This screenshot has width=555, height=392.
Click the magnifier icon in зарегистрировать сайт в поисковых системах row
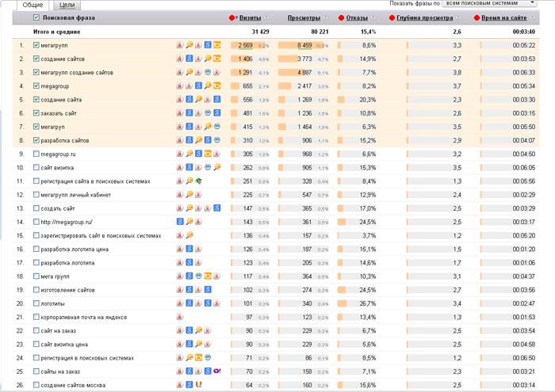189,235
